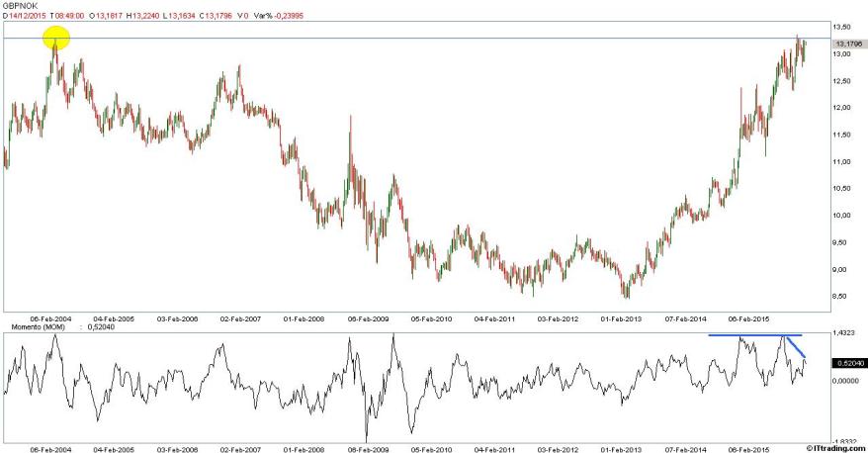The image size is (868, 453).
Task: Click 03-Feb-2006 under the price chart
Action: (177, 319)
